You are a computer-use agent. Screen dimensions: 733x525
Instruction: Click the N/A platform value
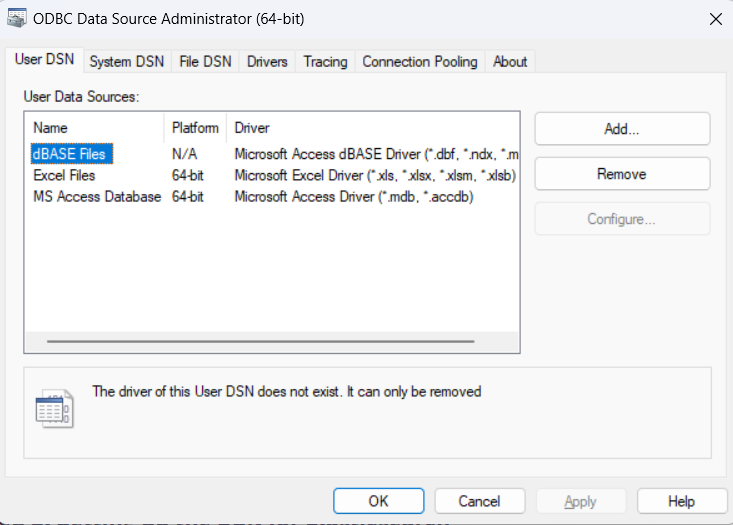[x=185, y=154]
